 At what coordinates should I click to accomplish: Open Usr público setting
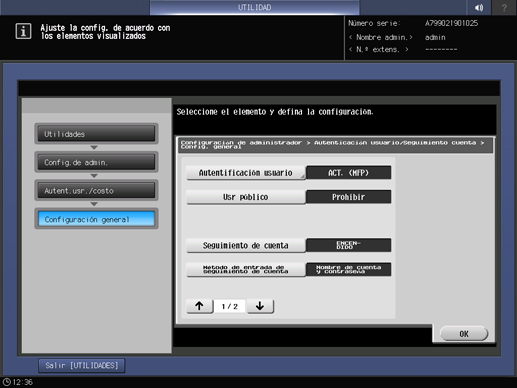click(246, 197)
